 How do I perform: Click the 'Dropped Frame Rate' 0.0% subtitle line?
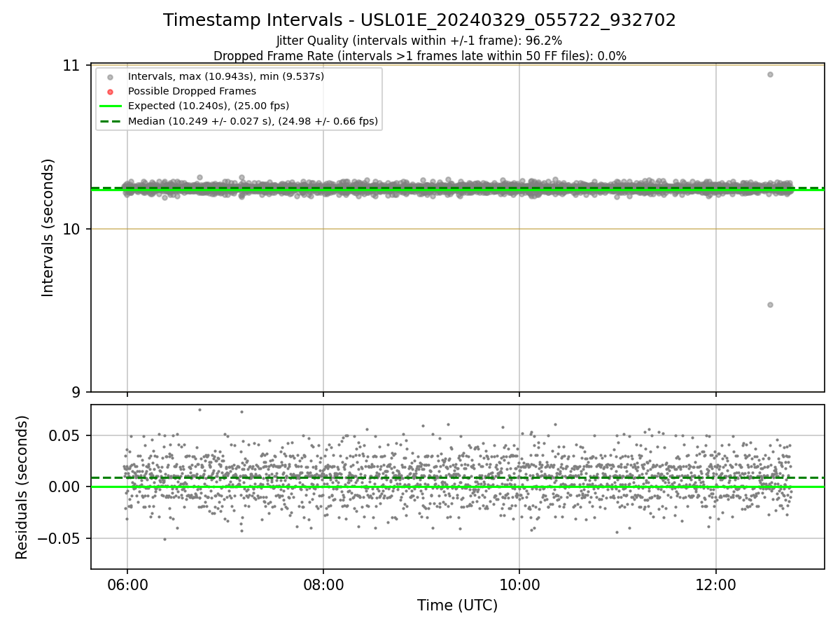[419, 56]
